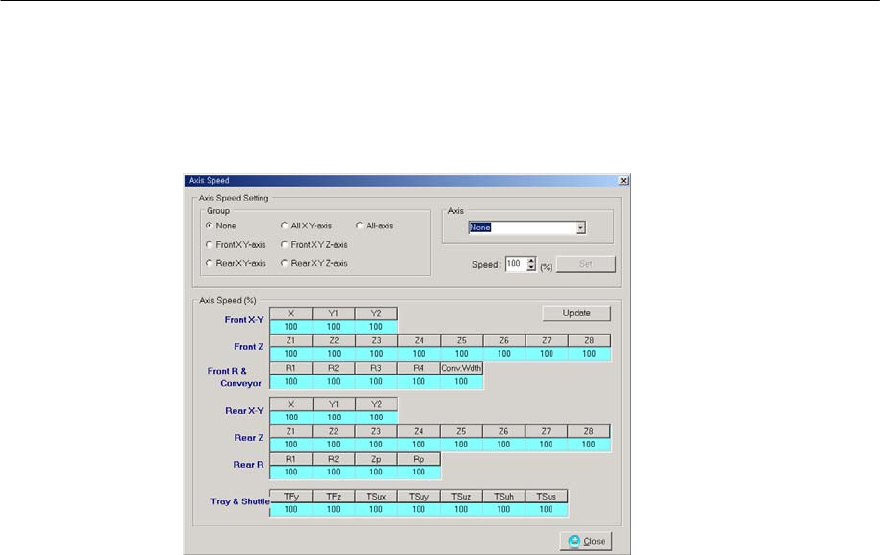Screen dimensions: 880x555
Task: Click Tray & Shuttle header TSus
Action: [x=546, y=497]
